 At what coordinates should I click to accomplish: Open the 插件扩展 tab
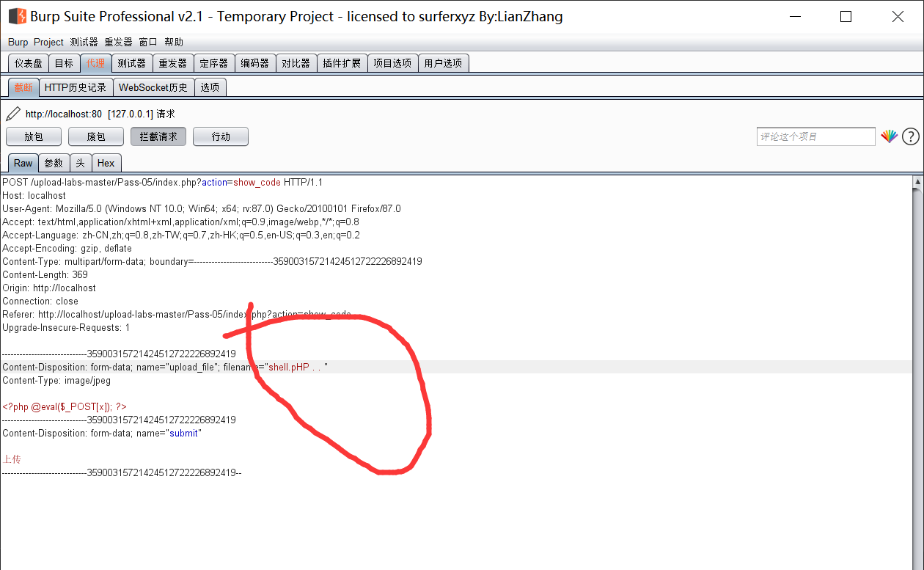coord(342,63)
